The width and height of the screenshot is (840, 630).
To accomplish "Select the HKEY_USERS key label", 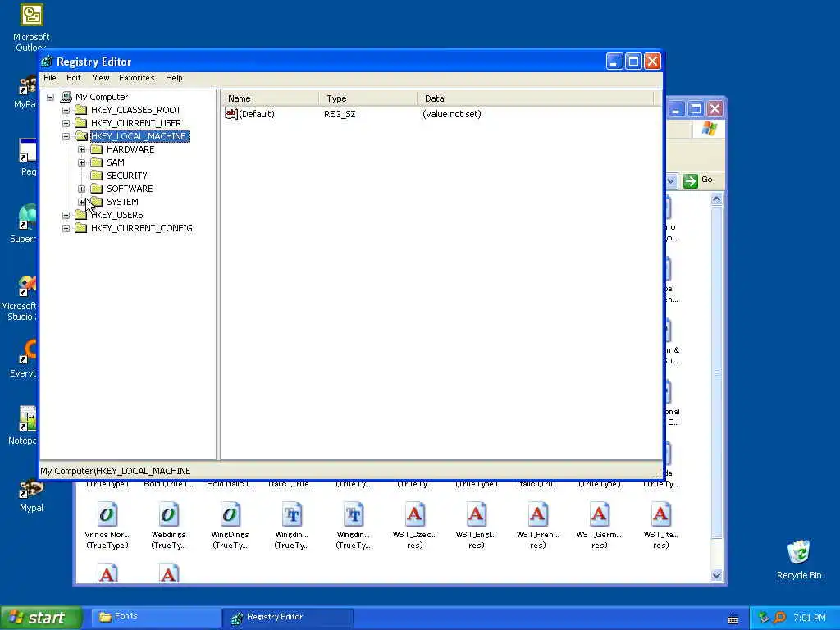I will click(x=116, y=215).
